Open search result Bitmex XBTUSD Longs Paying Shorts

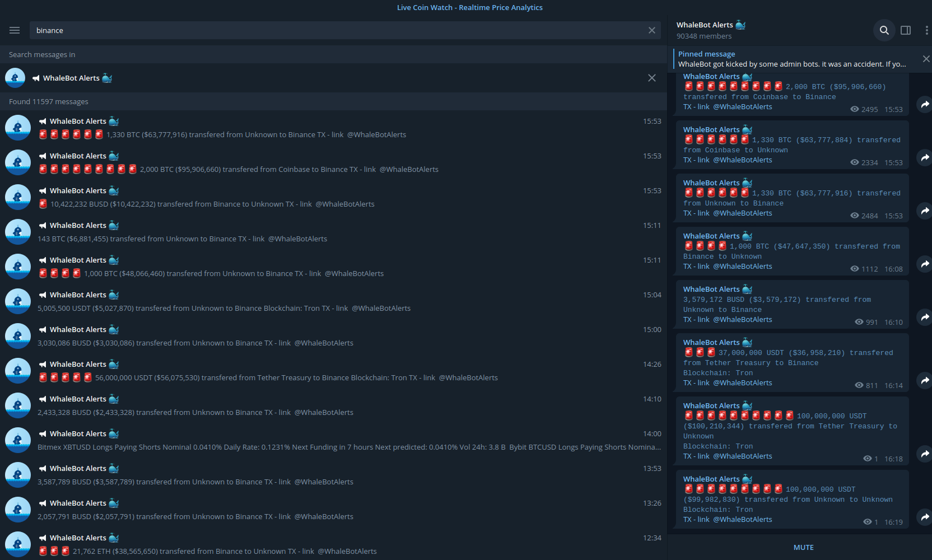click(333, 440)
